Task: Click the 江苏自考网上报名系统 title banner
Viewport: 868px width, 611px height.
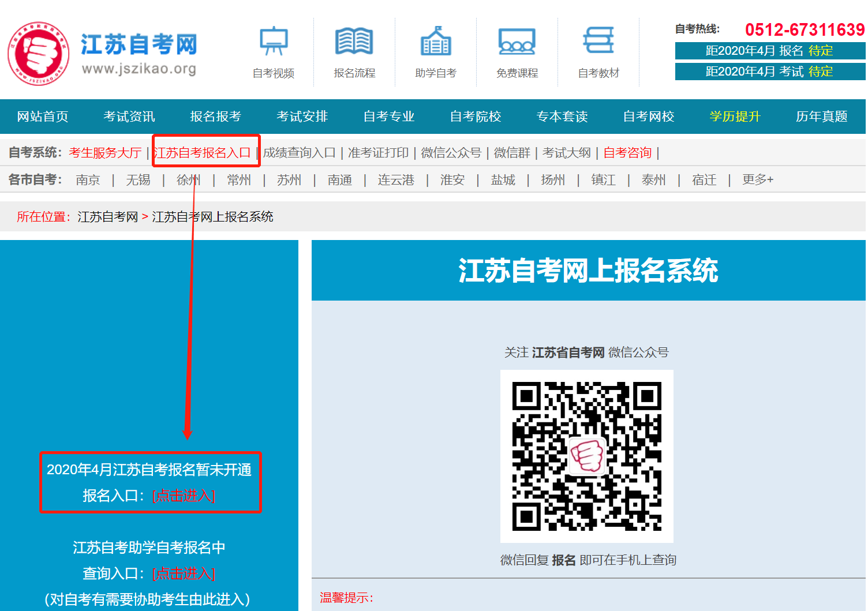Action: point(589,271)
